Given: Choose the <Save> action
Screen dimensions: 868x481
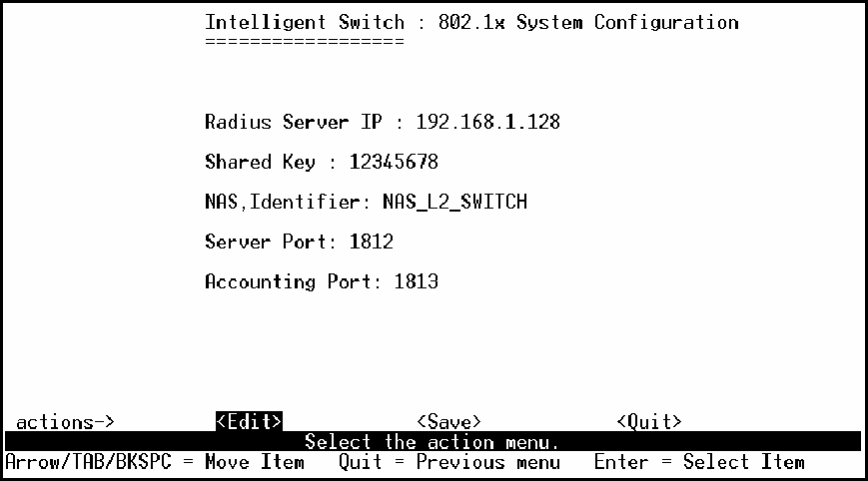Looking at the screenshot, I should click(448, 422).
